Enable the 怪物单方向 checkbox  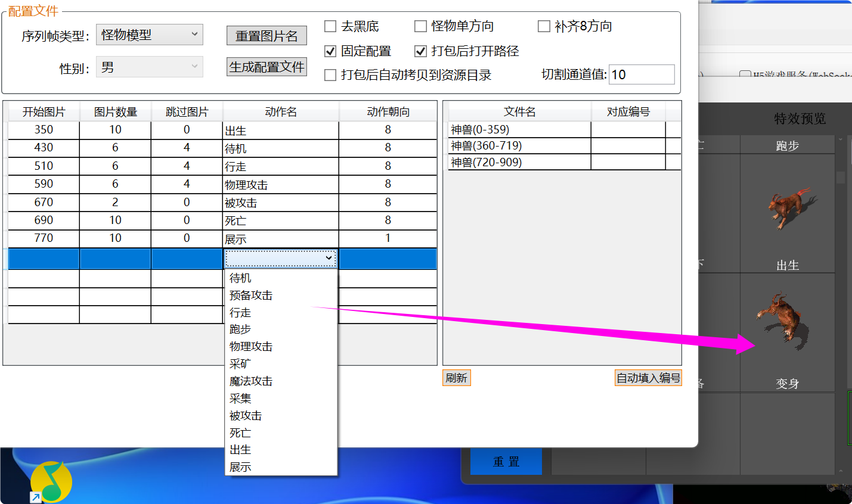pyautogui.click(x=420, y=26)
